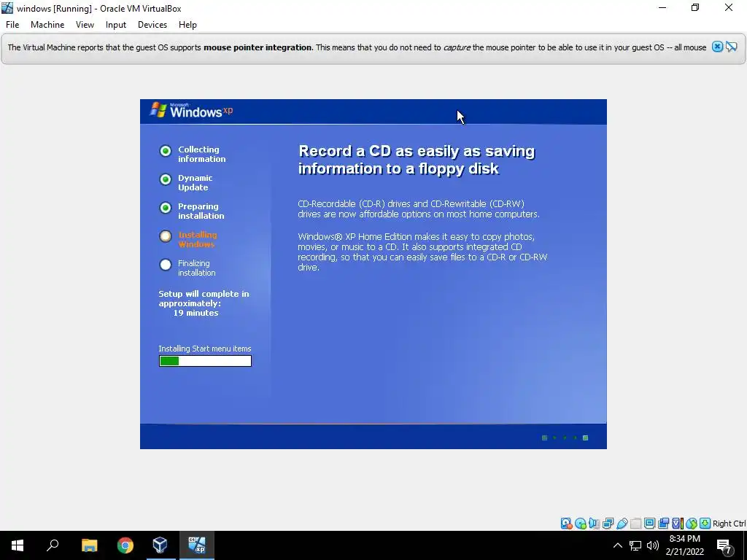Open the File menu
Image resolution: width=747 pixels, height=560 pixels.
(x=12, y=25)
